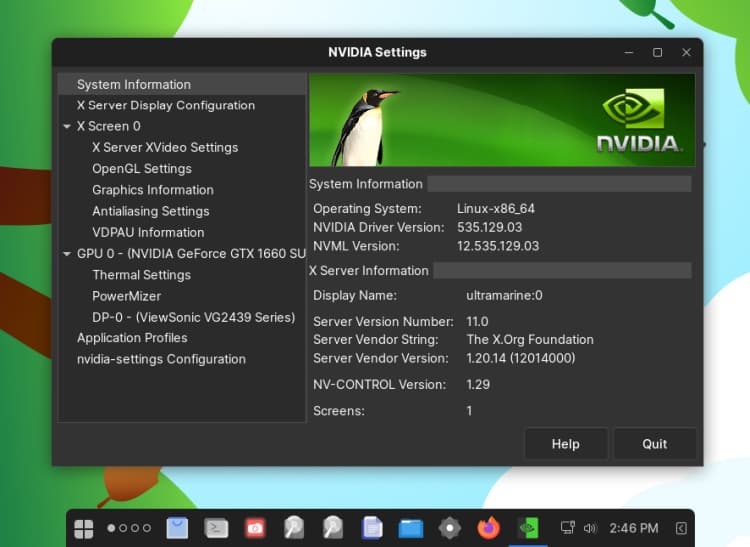Open the network status tray icon
Image resolution: width=750 pixels, height=547 pixels.
click(x=568, y=528)
